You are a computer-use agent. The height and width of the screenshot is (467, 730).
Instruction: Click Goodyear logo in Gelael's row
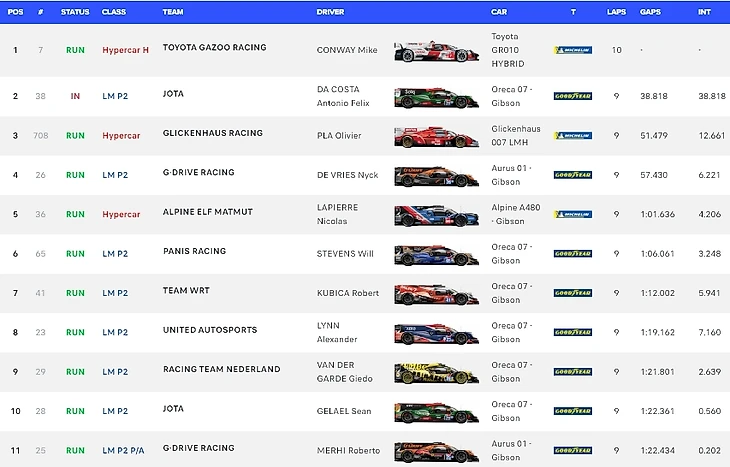573,411
